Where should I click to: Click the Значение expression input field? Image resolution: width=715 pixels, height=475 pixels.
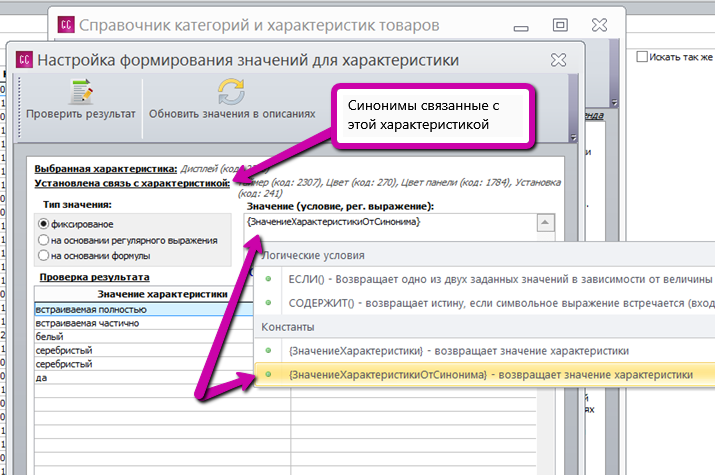390,227
